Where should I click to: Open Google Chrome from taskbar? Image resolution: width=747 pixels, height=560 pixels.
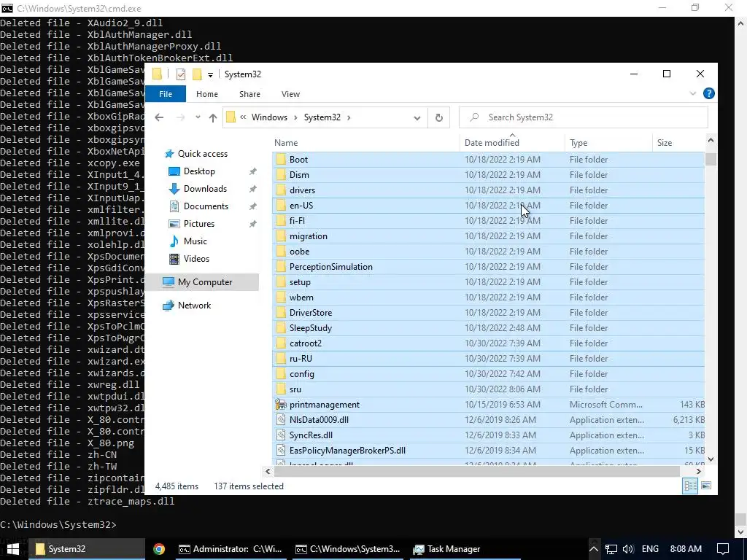[x=158, y=550]
